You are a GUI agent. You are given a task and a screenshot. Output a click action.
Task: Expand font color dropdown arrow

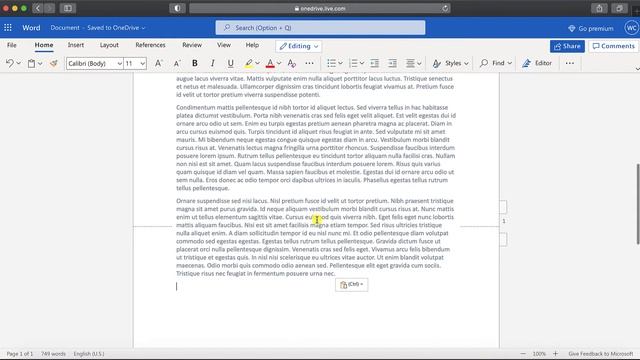(279, 63)
